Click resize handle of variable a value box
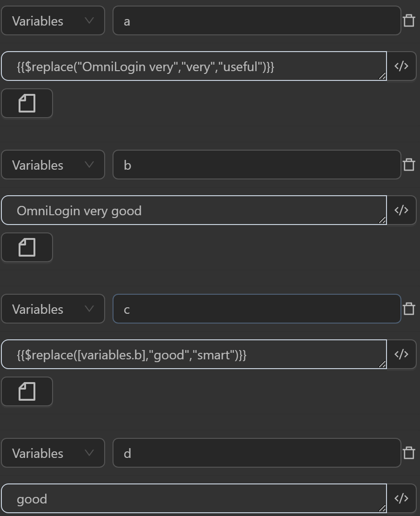 pyautogui.click(x=382, y=76)
